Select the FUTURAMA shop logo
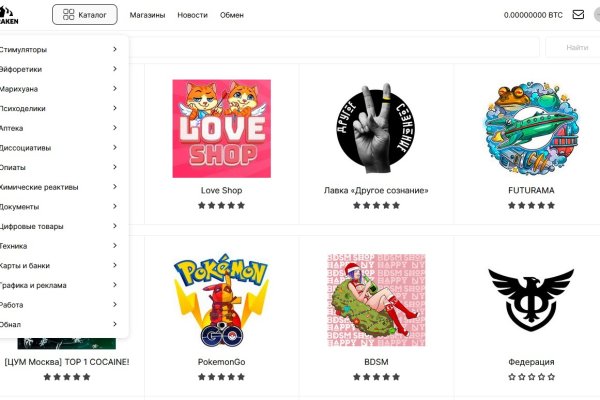 point(531,128)
